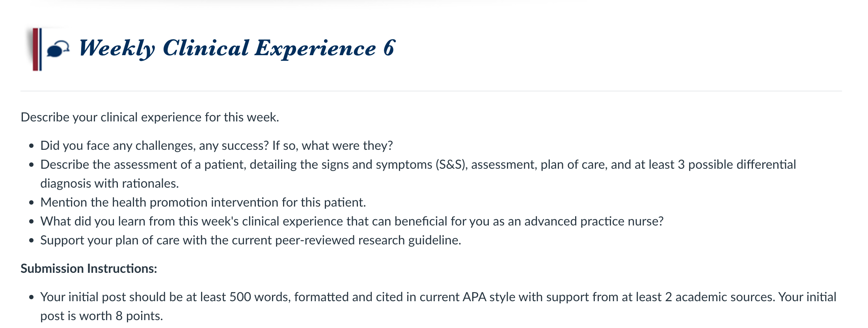This screenshot has width=868, height=328.
Task: Click the challenges and success bullet item
Action: 216,145
